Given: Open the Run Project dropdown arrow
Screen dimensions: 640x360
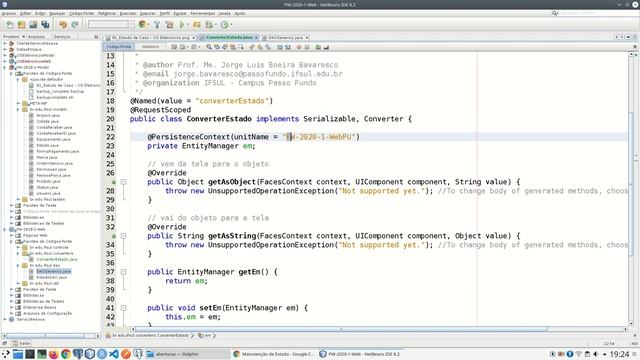Looking at the screenshot, I should click(x=188, y=24).
